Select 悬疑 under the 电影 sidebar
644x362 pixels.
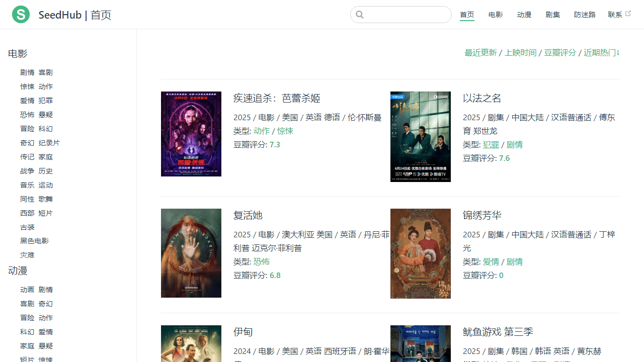(x=46, y=115)
